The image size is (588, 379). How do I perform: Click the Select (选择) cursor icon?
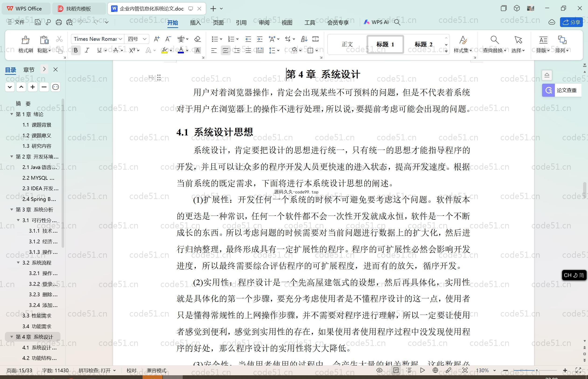pos(518,40)
